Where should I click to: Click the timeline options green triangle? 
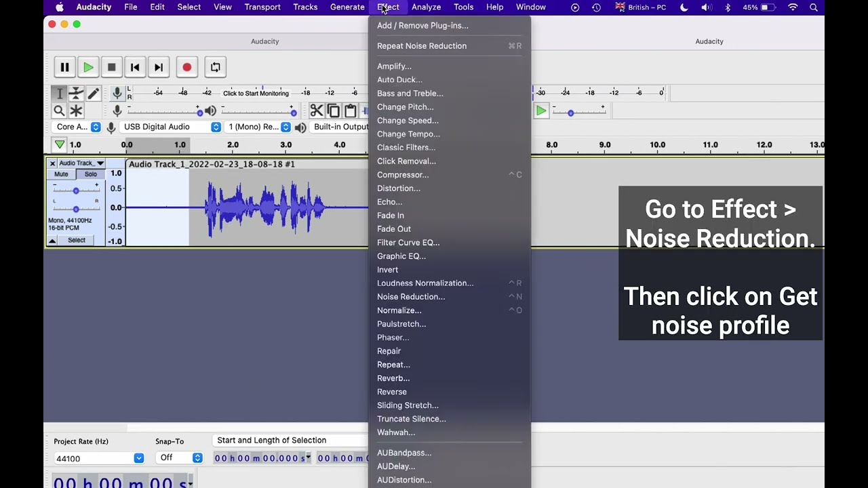click(60, 144)
